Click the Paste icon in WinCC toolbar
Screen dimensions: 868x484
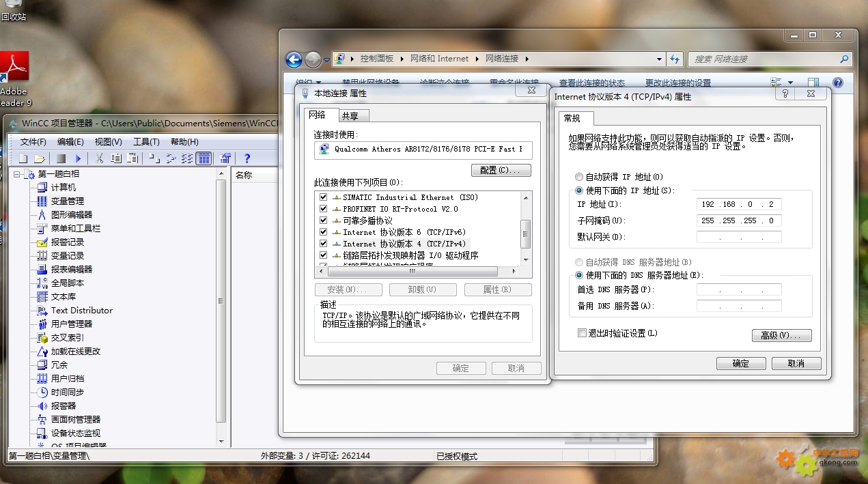[x=132, y=158]
